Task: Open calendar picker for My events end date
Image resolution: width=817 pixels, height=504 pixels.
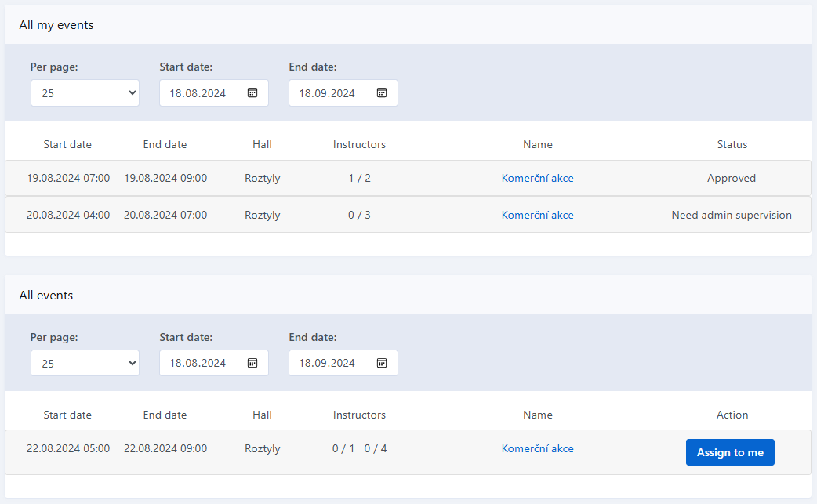Action: pos(382,92)
